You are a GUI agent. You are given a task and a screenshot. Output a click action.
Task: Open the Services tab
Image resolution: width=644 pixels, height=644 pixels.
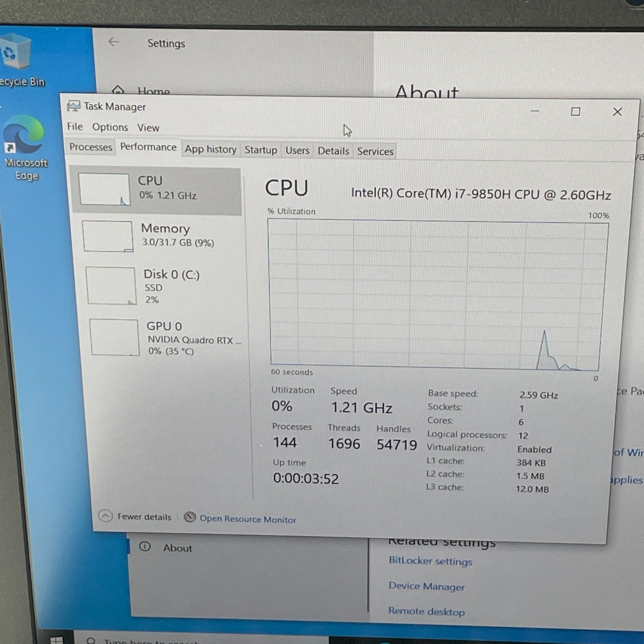375,152
